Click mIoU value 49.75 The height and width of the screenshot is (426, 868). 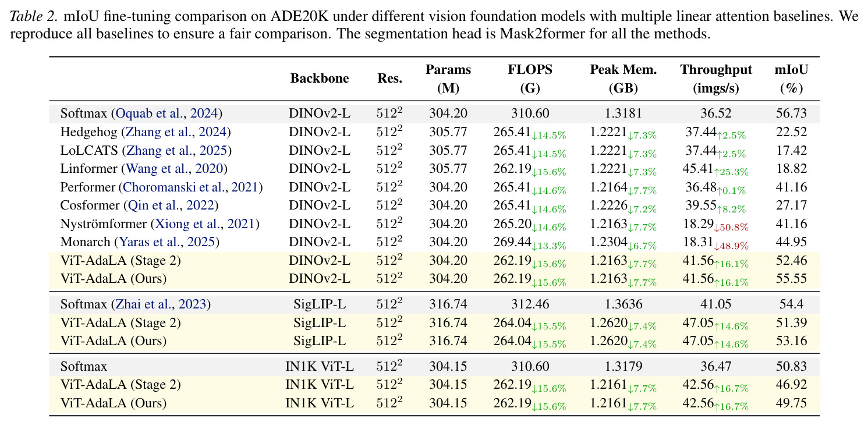tap(791, 403)
